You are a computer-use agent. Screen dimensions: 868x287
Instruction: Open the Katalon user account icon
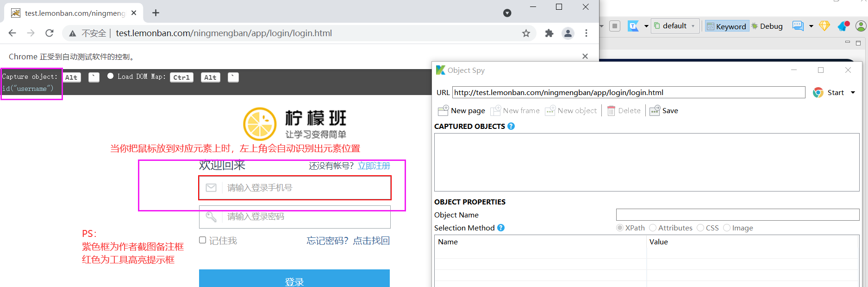[x=861, y=26]
